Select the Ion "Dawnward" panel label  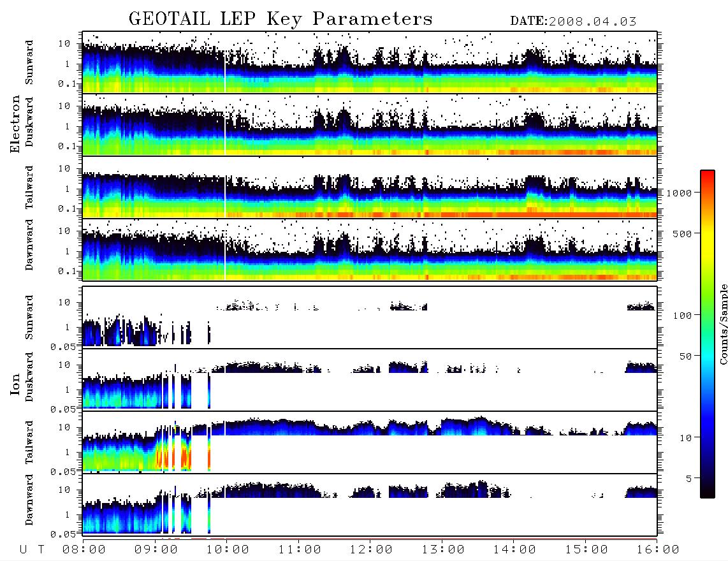tap(29, 500)
